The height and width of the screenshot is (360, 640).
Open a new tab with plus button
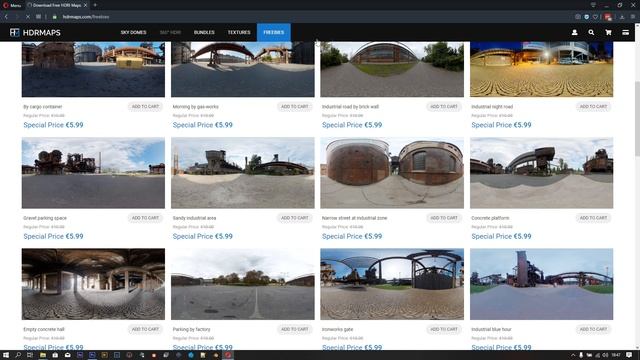click(95, 5)
